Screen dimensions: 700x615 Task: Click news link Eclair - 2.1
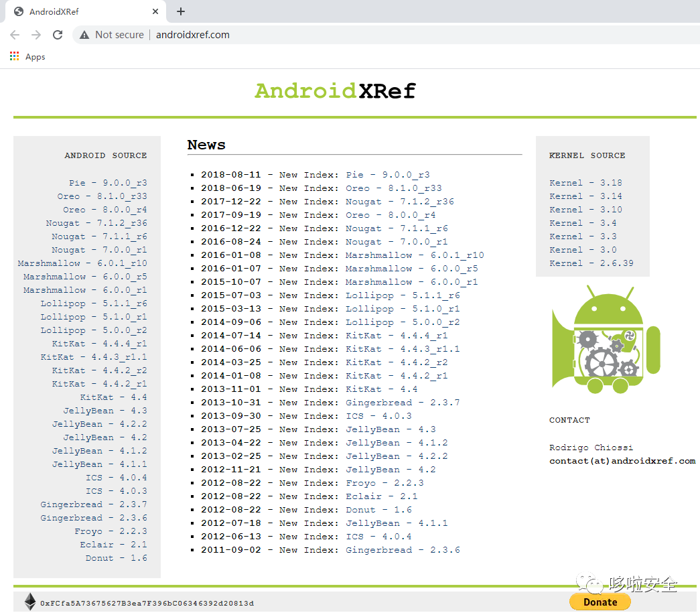click(x=382, y=496)
